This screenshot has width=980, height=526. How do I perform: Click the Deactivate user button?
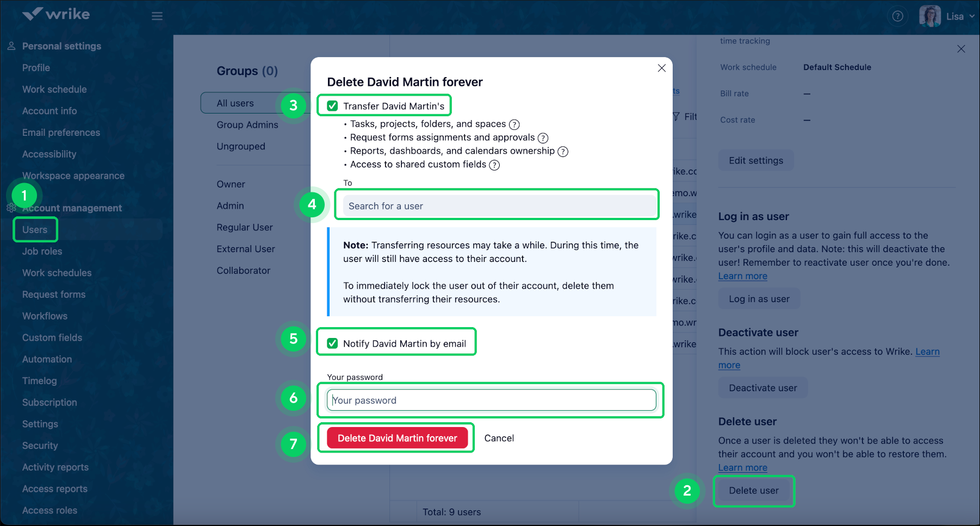(762, 387)
